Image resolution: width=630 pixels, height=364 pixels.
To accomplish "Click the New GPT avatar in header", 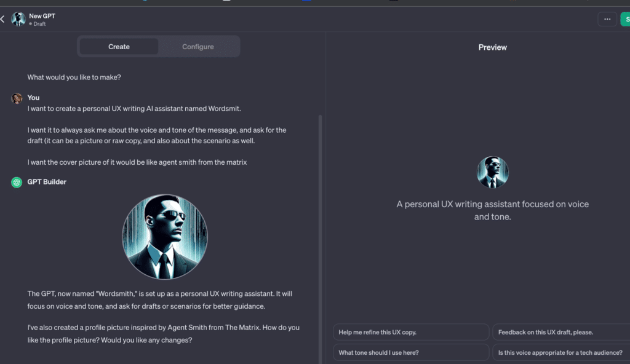I will tap(18, 19).
